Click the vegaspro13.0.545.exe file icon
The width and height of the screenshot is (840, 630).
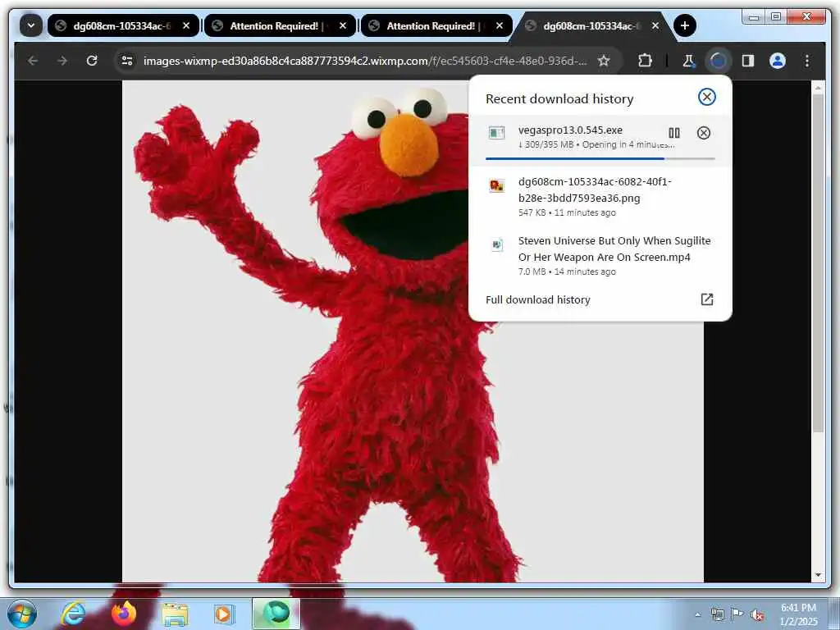point(496,133)
